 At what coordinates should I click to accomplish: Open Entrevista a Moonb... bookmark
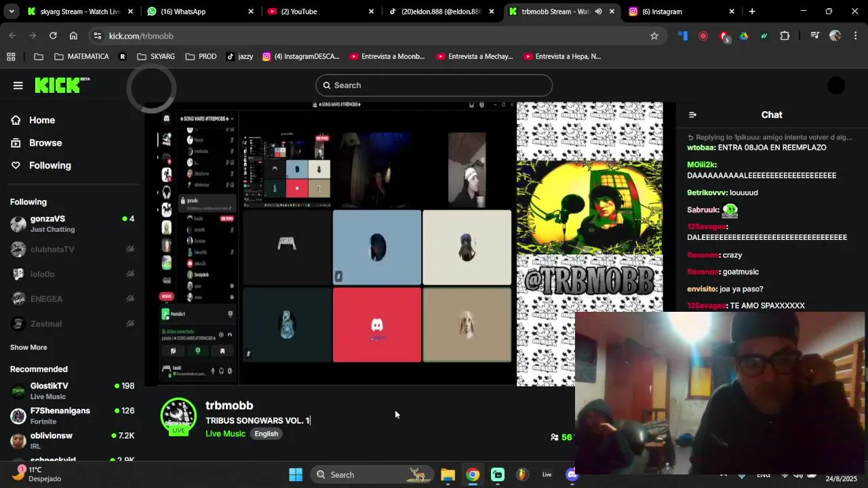tap(387, 57)
